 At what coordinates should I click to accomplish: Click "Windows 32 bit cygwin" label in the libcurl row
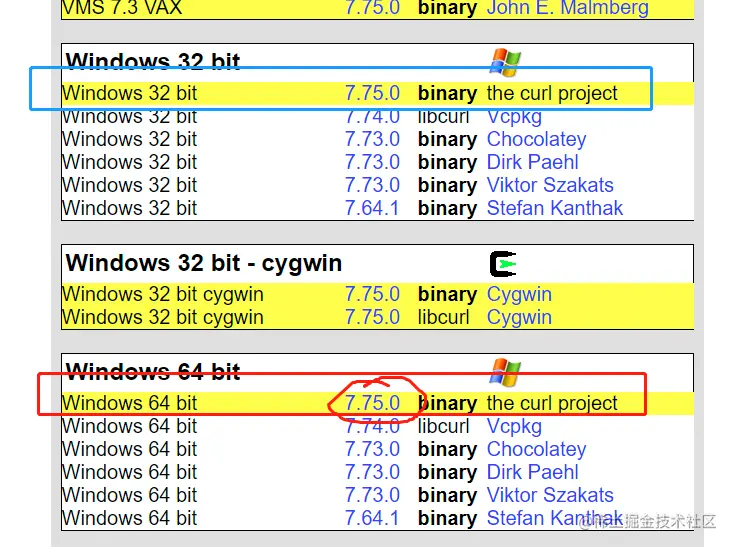(x=163, y=317)
